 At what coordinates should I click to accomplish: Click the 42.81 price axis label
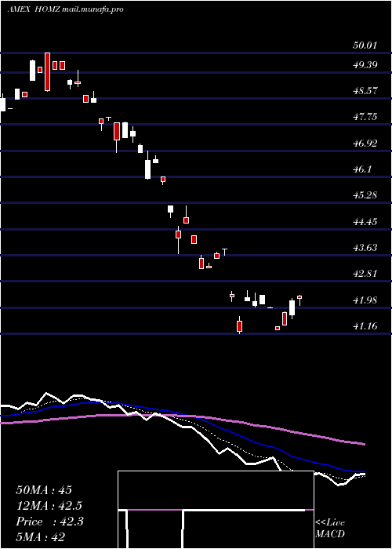click(x=365, y=274)
